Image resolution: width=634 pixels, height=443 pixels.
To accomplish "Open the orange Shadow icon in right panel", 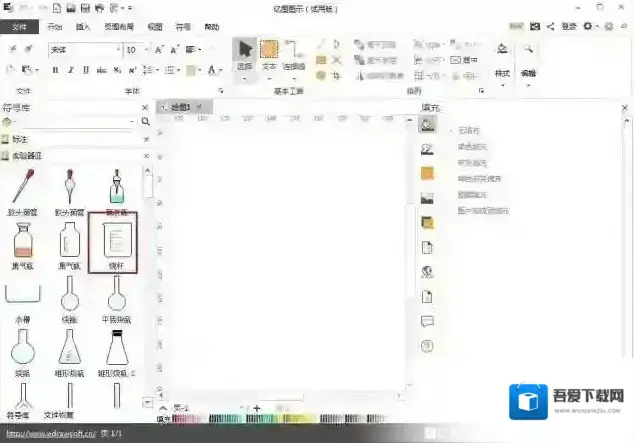I will 427,173.
